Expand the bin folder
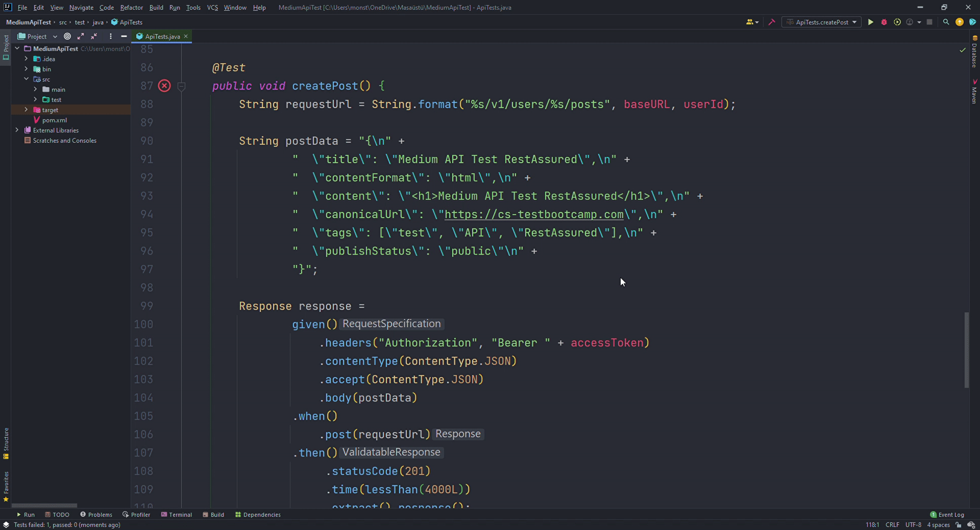980x530 pixels. click(26, 69)
